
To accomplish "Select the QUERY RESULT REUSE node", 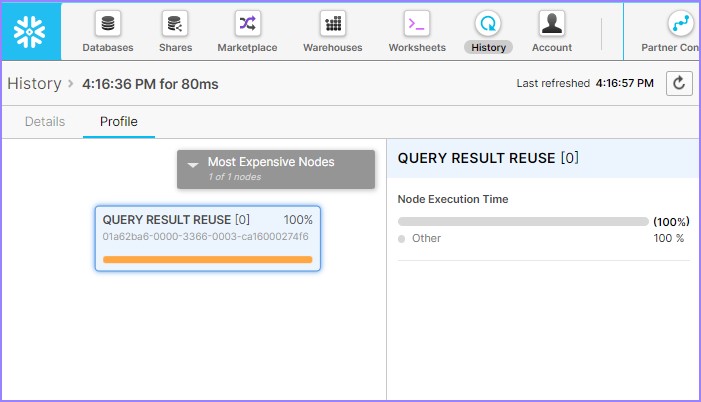I will 208,237.
